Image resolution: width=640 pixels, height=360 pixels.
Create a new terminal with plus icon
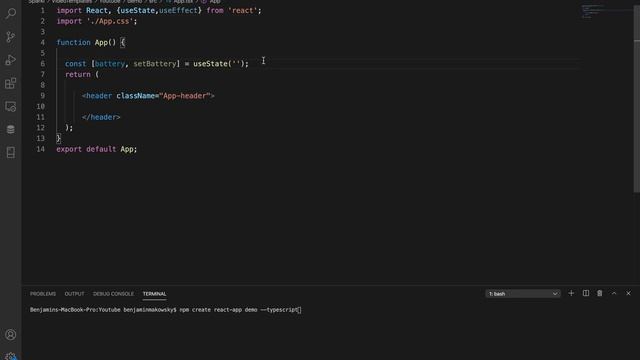(x=571, y=293)
